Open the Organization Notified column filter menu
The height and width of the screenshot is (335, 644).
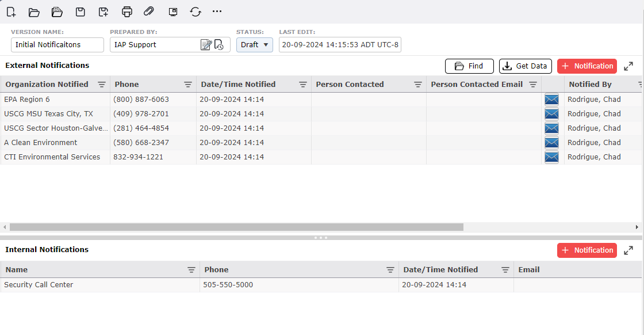pos(102,85)
